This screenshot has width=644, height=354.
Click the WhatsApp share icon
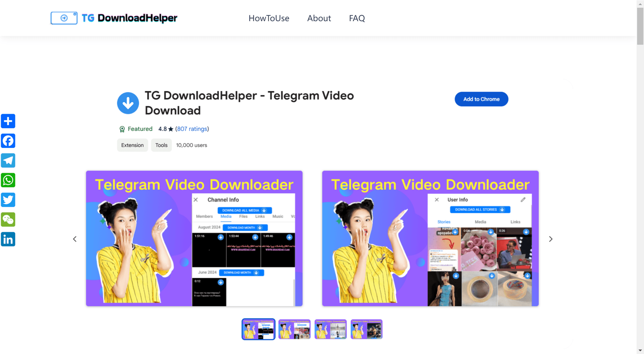click(x=8, y=180)
